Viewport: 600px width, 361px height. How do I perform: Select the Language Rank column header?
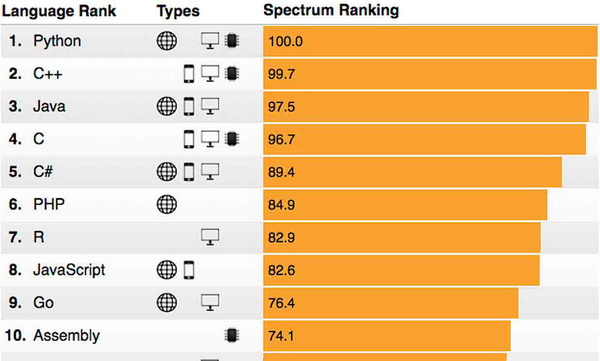click(59, 11)
